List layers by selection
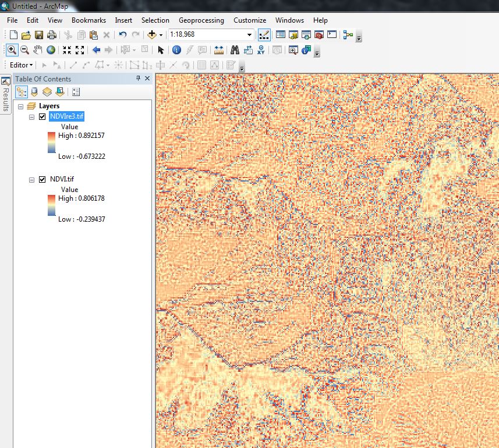This screenshot has height=448, width=499. 60,92
